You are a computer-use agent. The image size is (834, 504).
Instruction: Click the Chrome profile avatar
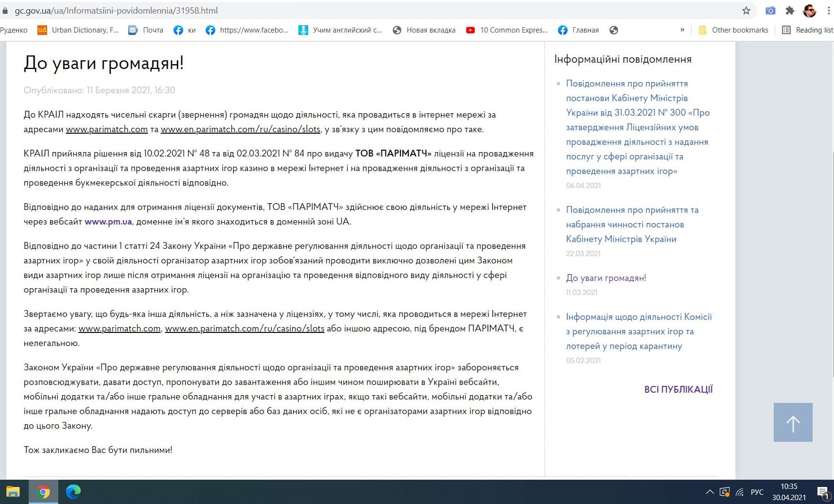810,11
